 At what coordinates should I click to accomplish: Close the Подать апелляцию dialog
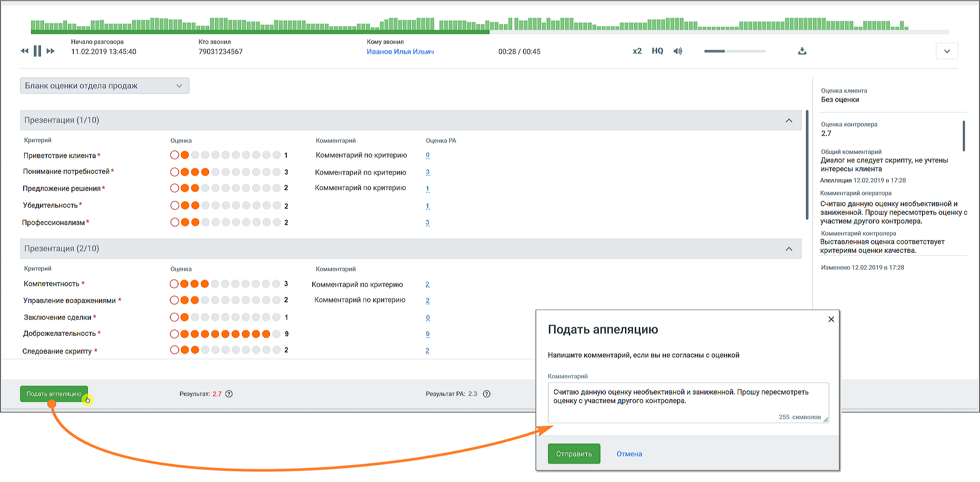[831, 319]
